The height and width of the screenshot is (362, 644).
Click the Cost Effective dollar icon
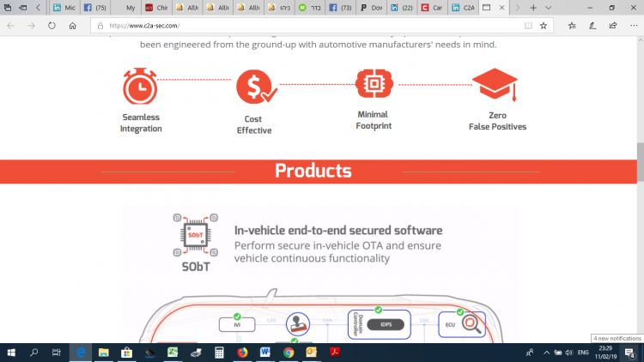(x=256, y=87)
